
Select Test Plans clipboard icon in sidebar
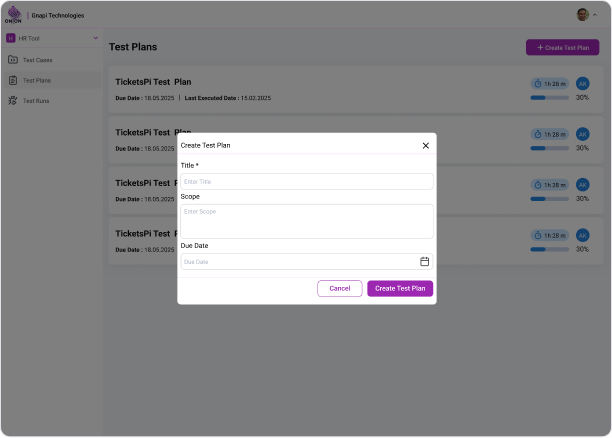13,80
